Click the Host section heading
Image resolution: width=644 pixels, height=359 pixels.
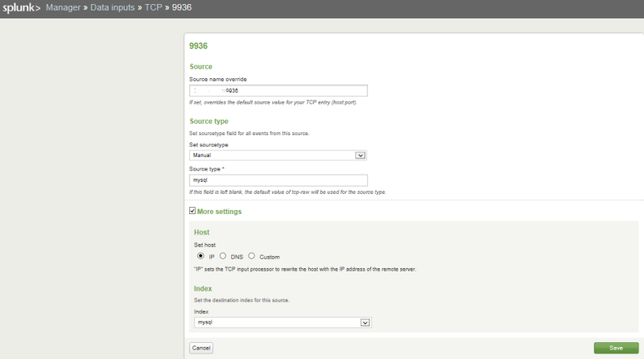(202, 232)
